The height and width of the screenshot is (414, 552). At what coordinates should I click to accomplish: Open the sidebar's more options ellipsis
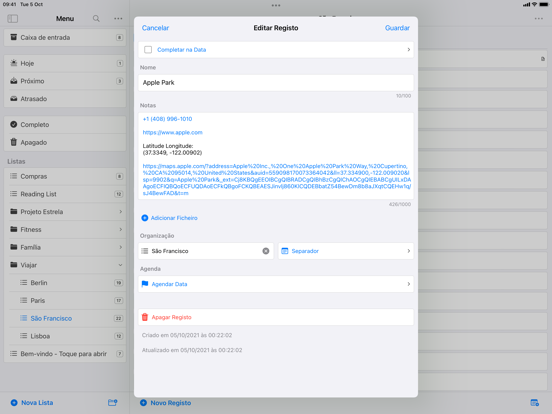pos(118,19)
